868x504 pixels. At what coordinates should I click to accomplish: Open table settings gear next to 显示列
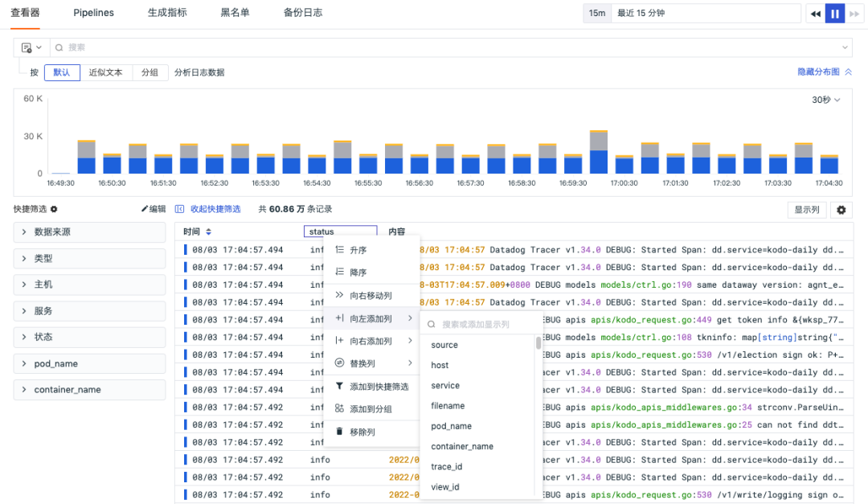click(841, 210)
